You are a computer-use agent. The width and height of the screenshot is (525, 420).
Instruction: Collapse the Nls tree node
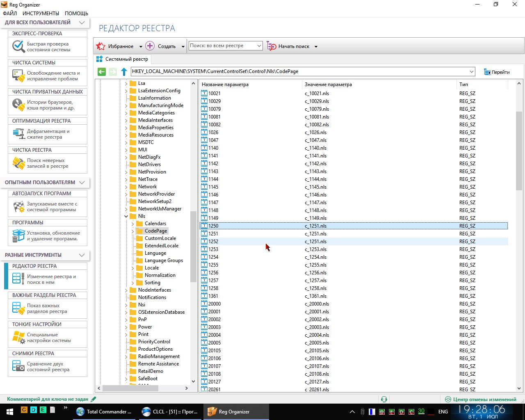(x=126, y=216)
